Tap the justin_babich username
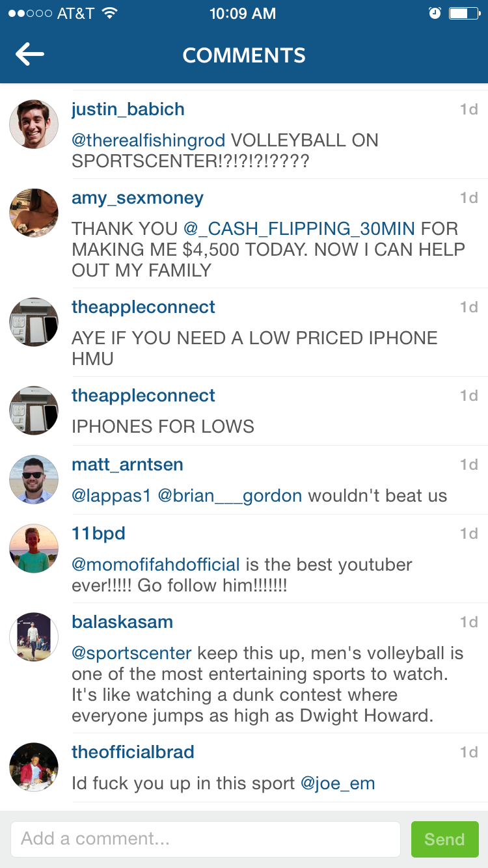Image resolution: width=488 pixels, height=868 pixels. point(128,109)
